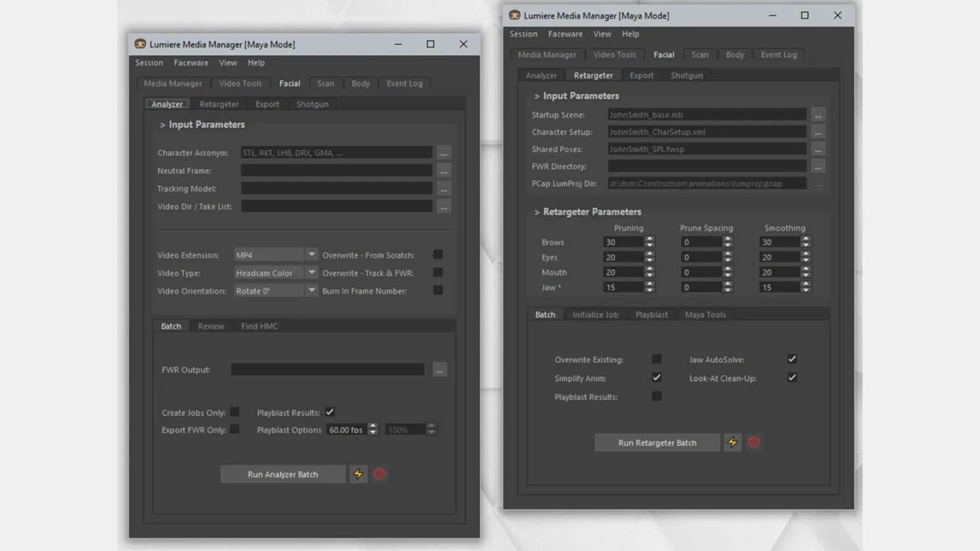Screen dimensions: 980x551
Task: Click the red circle icon beside Run Analyzer Batch
Action: [380, 474]
